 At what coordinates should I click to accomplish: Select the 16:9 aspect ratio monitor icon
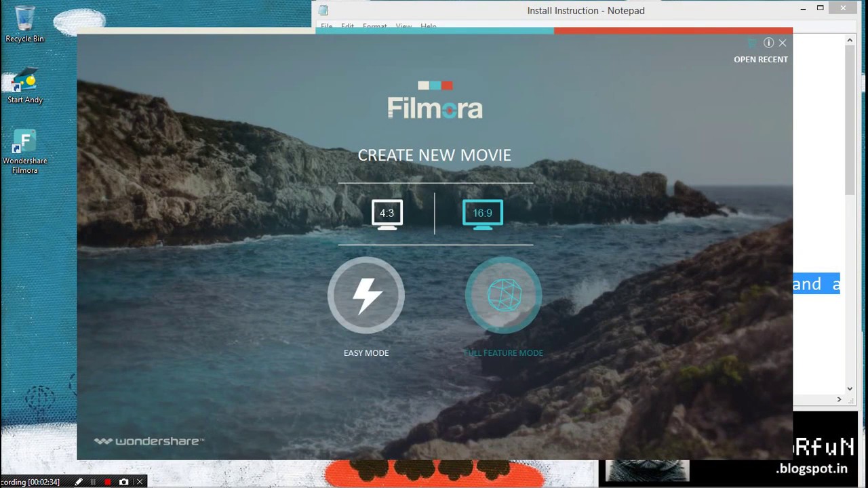pyautogui.click(x=482, y=214)
